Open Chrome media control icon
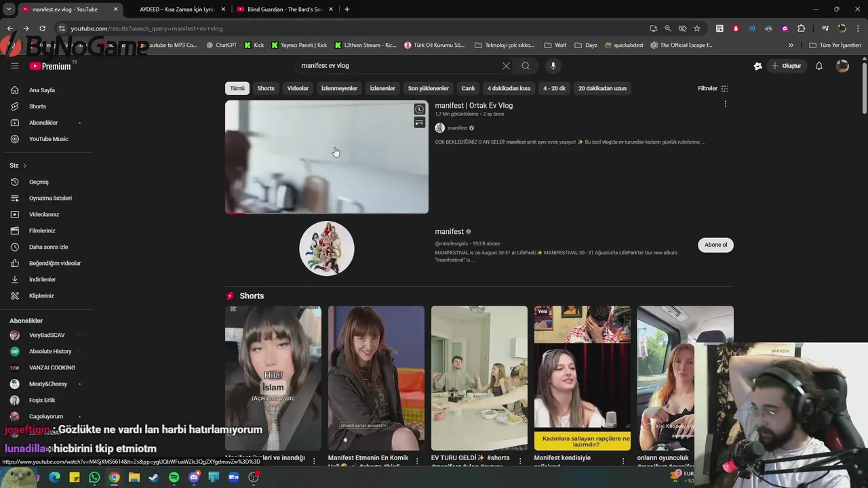Viewport: 868px width, 488px height. tap(825, 28)
